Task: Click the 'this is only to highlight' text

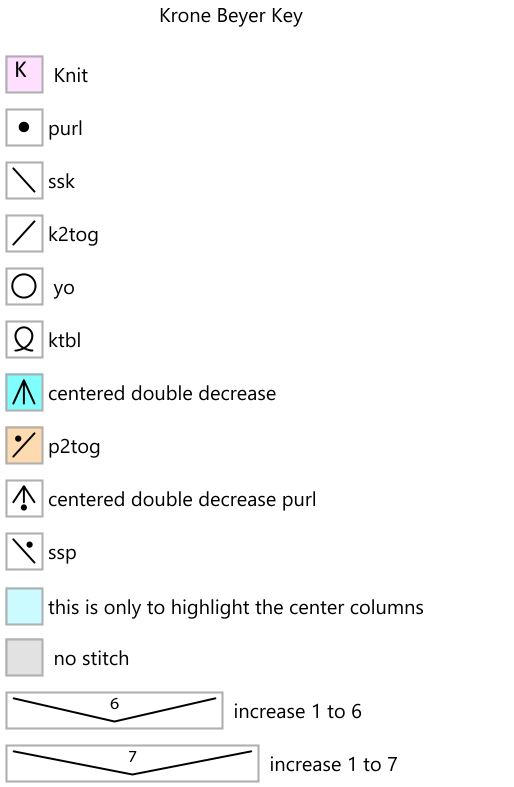Action: point(236,607)
